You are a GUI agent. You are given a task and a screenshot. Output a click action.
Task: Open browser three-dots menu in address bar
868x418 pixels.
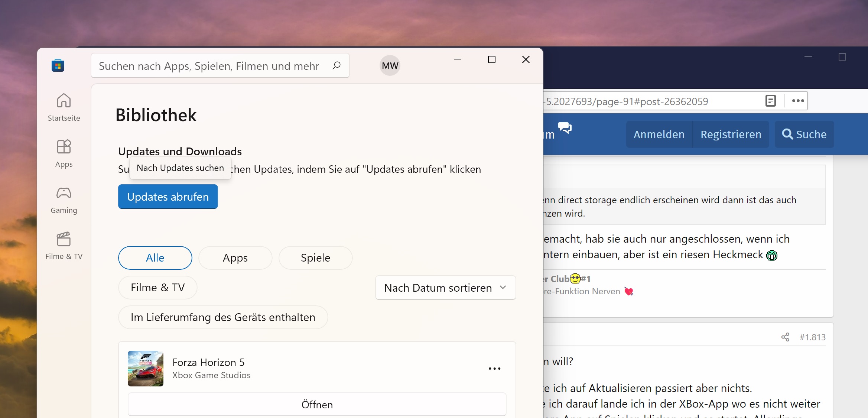point(798,101)
